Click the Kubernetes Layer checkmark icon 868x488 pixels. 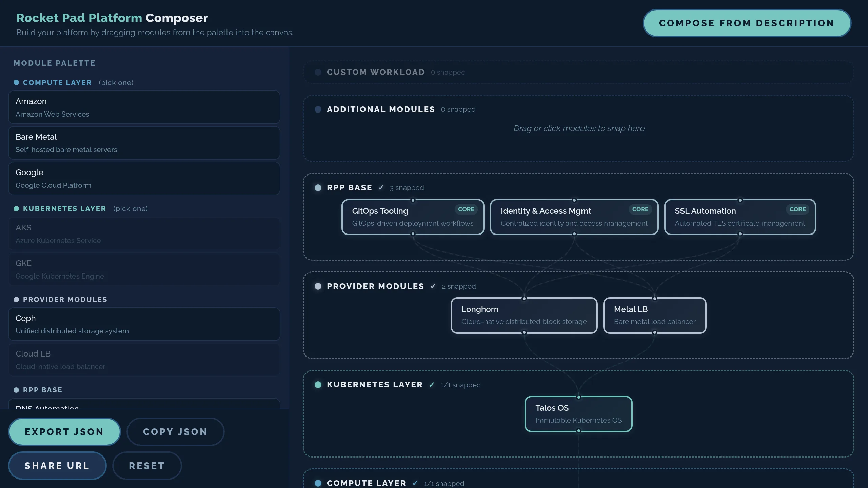[x=432, y=385]
